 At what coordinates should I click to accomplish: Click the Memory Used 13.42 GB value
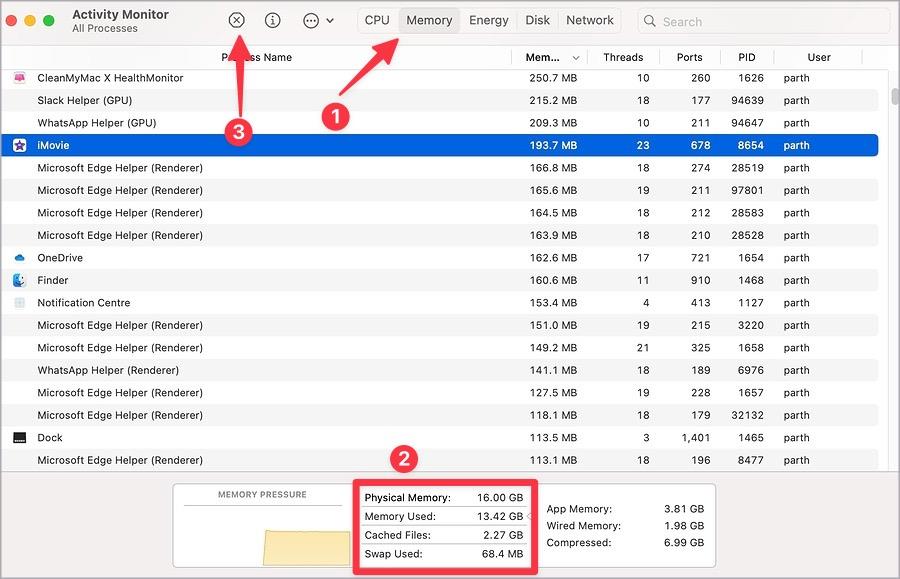pyautogui.click(x=500, y=516)
